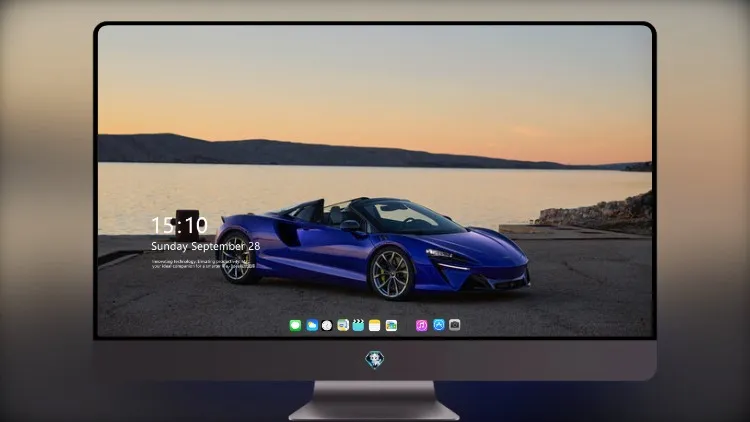Open the Maps app in the dock

pos(343,325)
